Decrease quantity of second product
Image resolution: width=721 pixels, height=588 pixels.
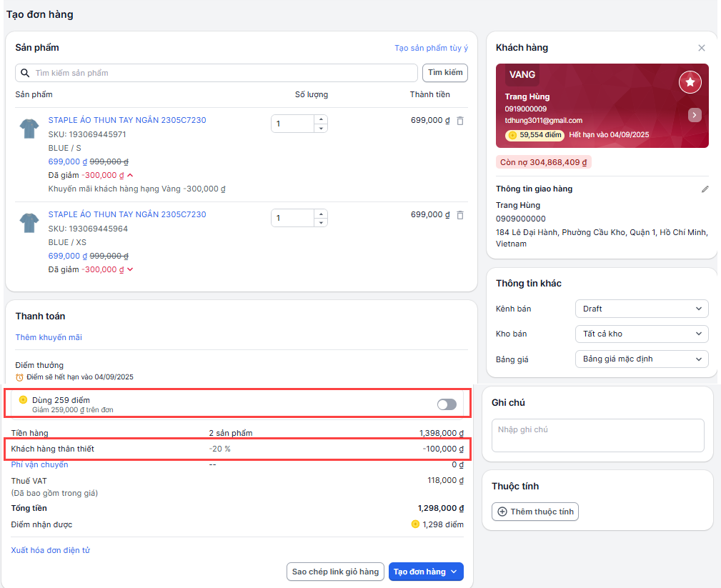321,223
